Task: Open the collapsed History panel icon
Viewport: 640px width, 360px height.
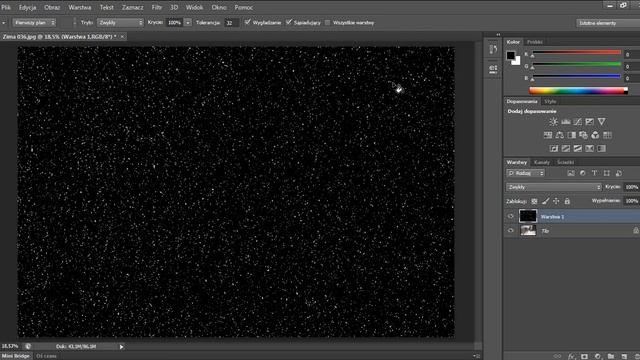Action: [x=493, y=49]
